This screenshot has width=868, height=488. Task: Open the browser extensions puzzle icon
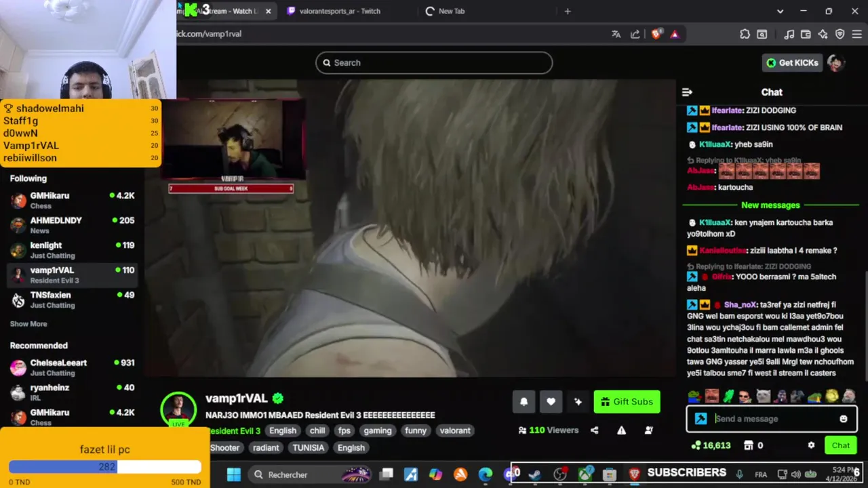click(745, 34)
